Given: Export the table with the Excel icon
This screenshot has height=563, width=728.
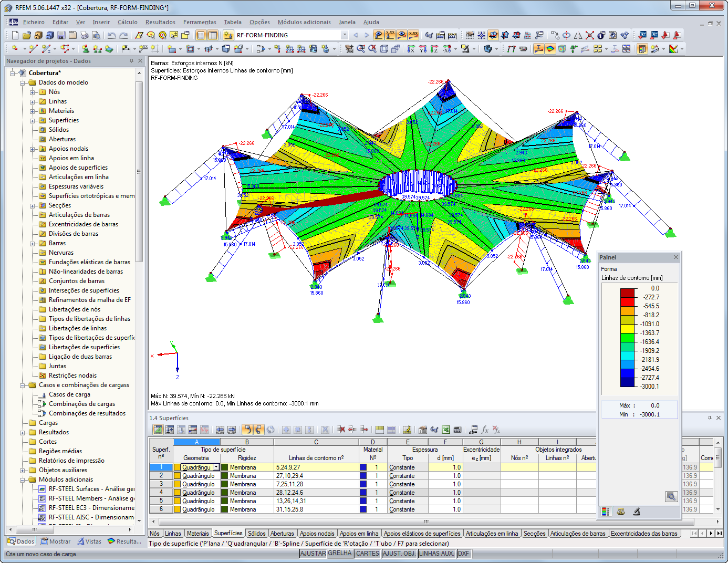Looking at the screenshot, I should [x=446, y=430].
